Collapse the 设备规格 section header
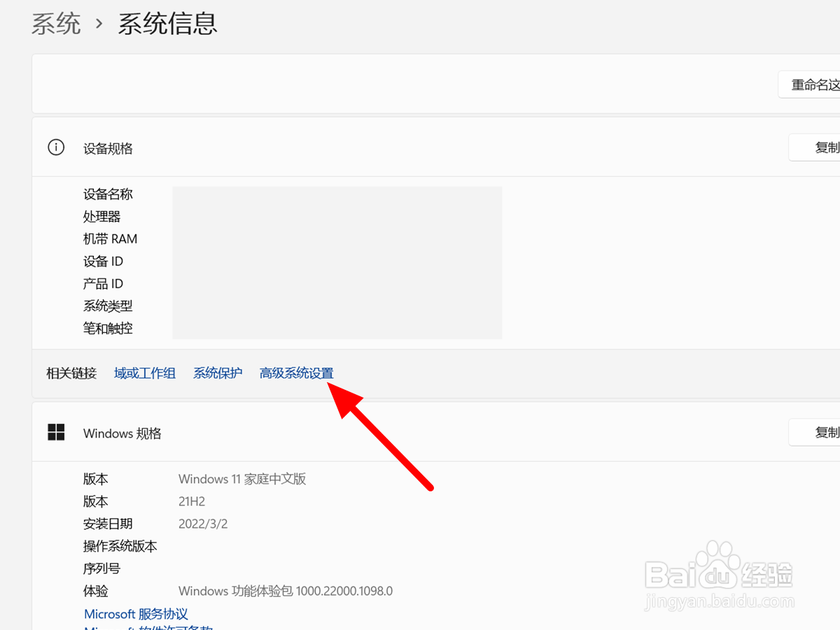This screenshot has width=840, height=630. [435, 148]
